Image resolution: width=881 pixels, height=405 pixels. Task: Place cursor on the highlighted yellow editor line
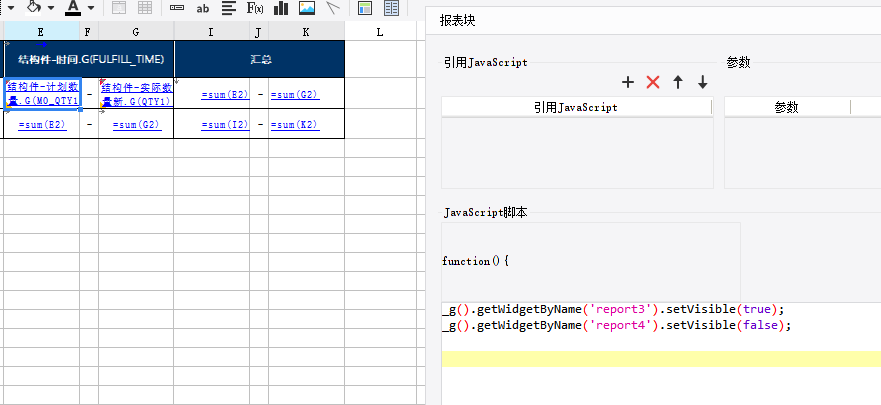coord(661,359)
